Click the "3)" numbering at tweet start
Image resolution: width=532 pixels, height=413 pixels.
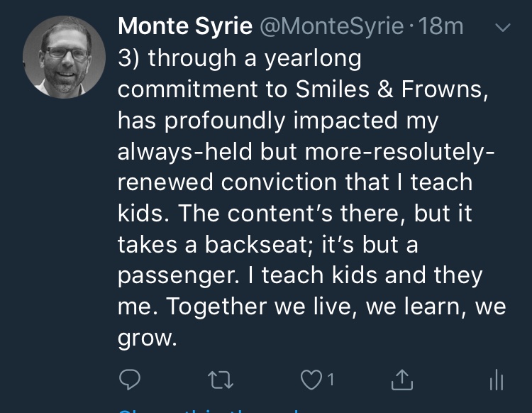click(128, 58)
